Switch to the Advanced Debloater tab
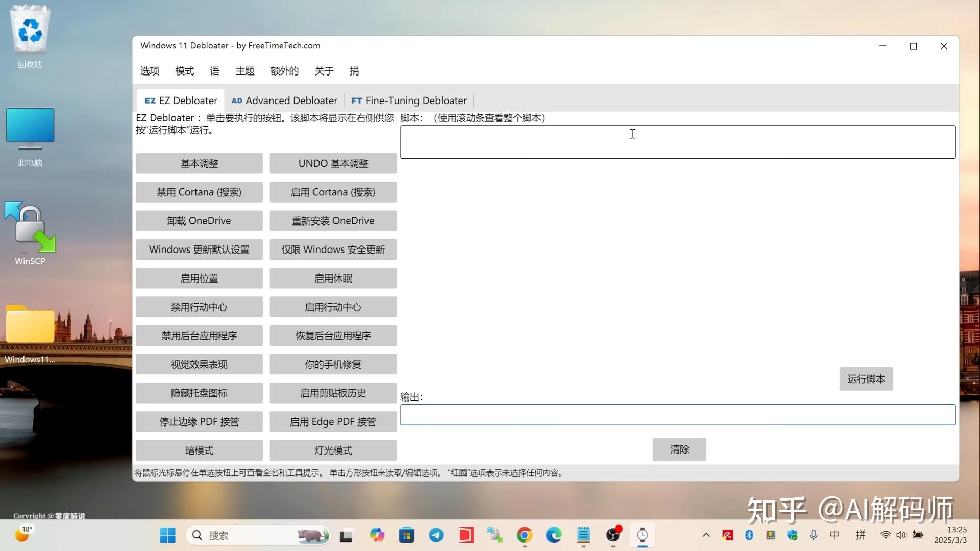This screenshot has width=980, height=551. (x=284, y=100)
